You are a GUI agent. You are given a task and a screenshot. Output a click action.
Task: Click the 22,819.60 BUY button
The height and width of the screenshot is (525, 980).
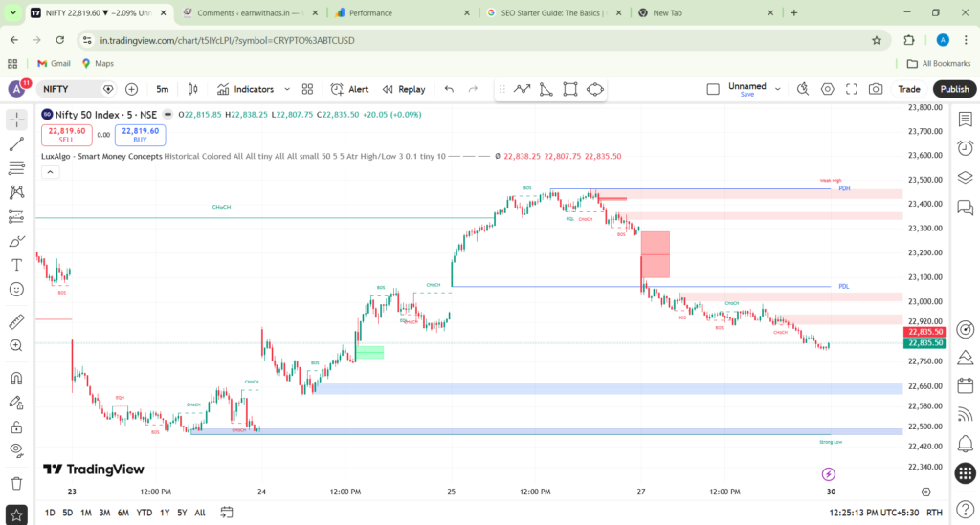(x=140, y=135)
